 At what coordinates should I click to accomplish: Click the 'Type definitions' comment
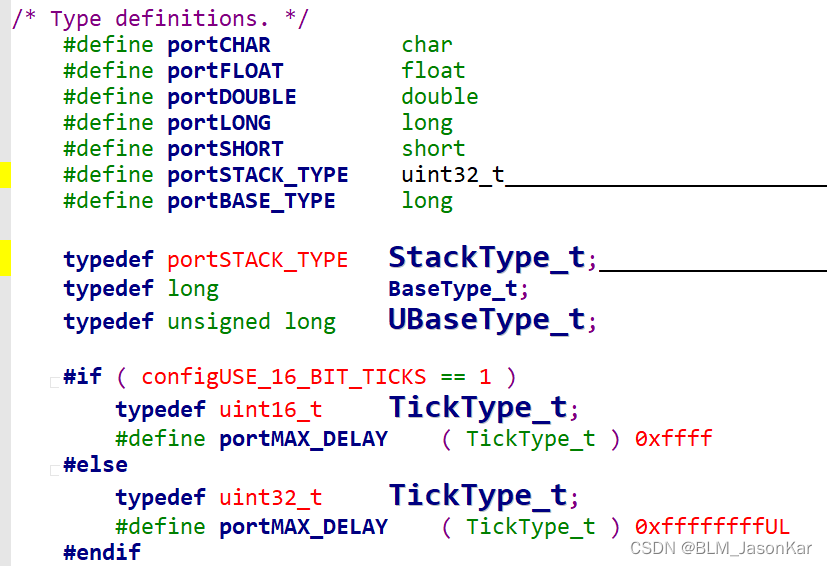[x=160, y=20]
